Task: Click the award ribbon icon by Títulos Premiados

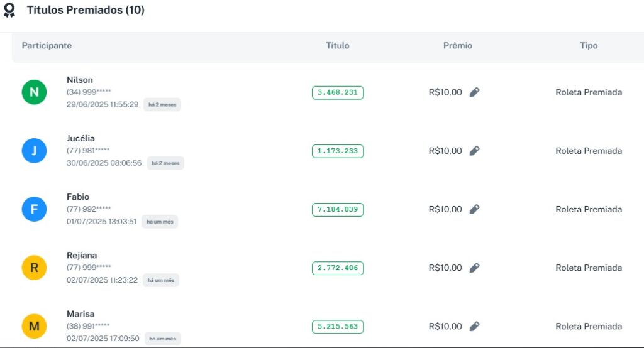Action: (x=9, y=11)
